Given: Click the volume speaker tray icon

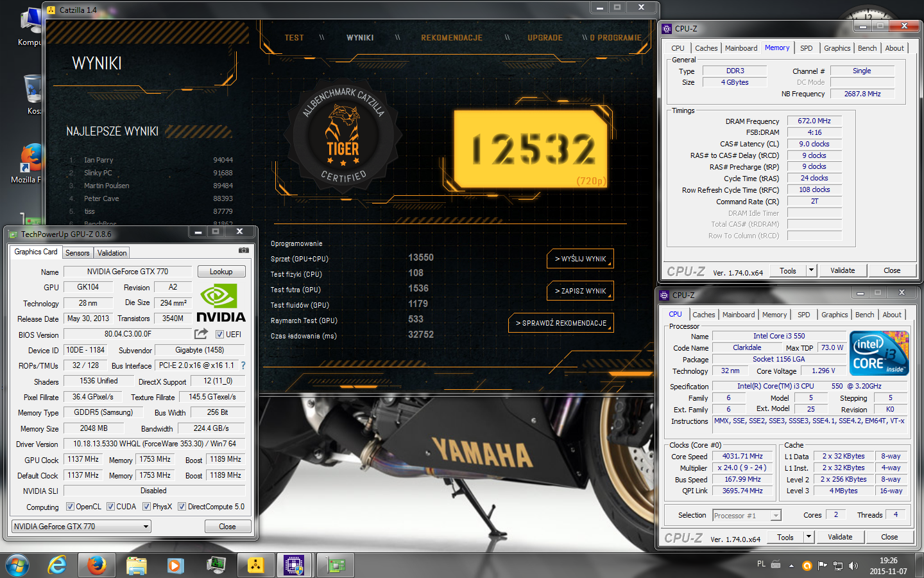Looking at the screenshot, I should click(x=853, y=566).
